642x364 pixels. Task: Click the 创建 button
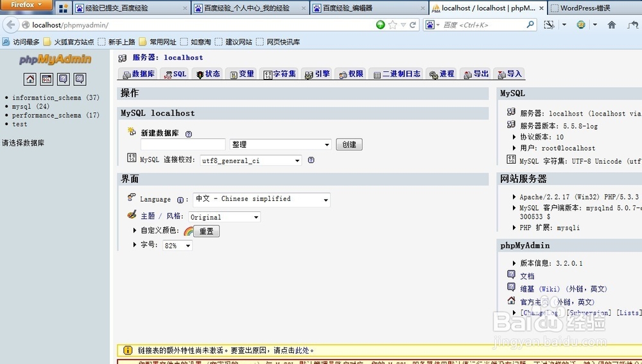tap(349, 144)
